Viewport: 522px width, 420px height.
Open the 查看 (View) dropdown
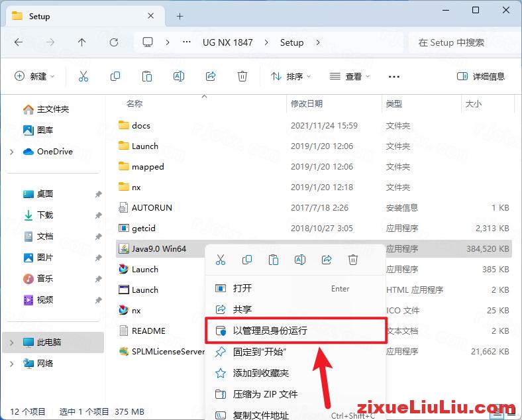pos(350,77)
